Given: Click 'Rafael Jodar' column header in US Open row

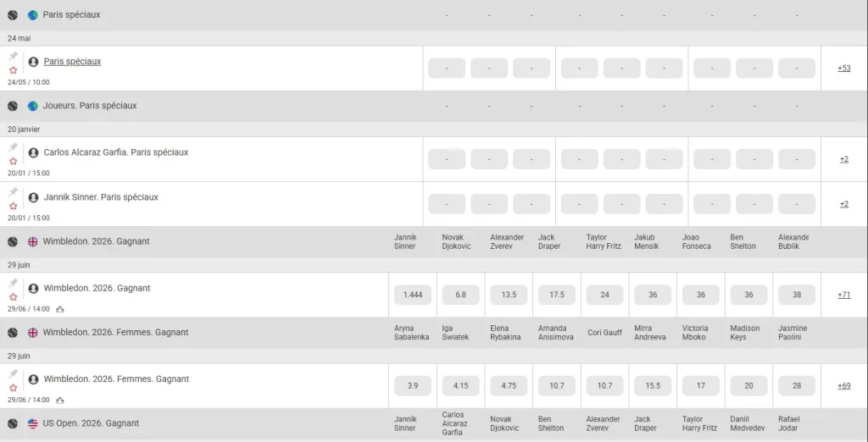Looking at the screenshot, I should [789, 423].
